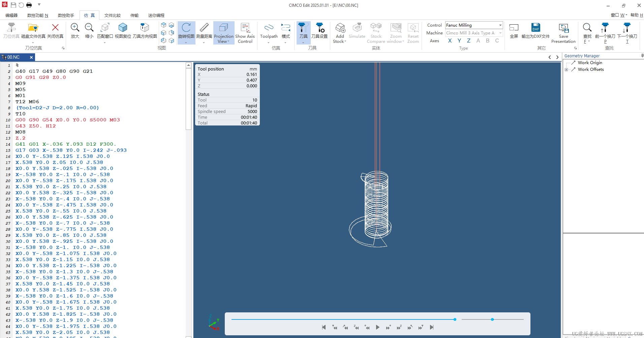Toggle the Z axis type button
The image size is (644, 338).
point(469,41)
